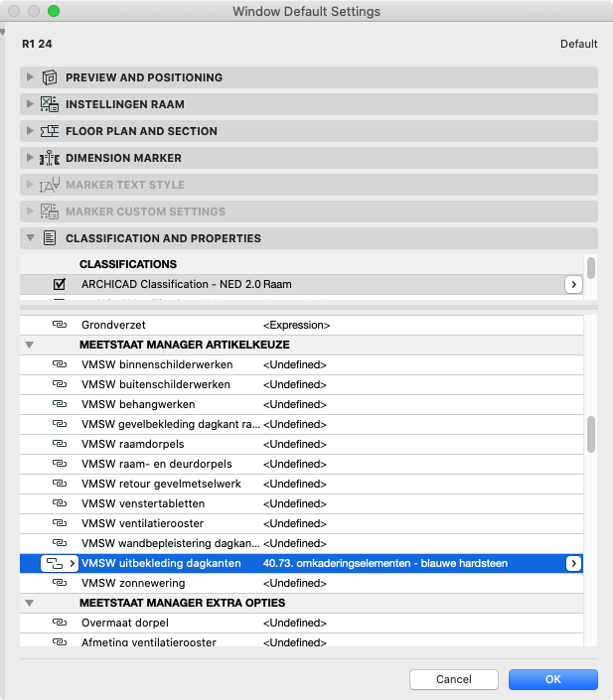Screen dimensions: 613x700
Task: Click link icon beside VMSW zonnewering
Action: 59,584
